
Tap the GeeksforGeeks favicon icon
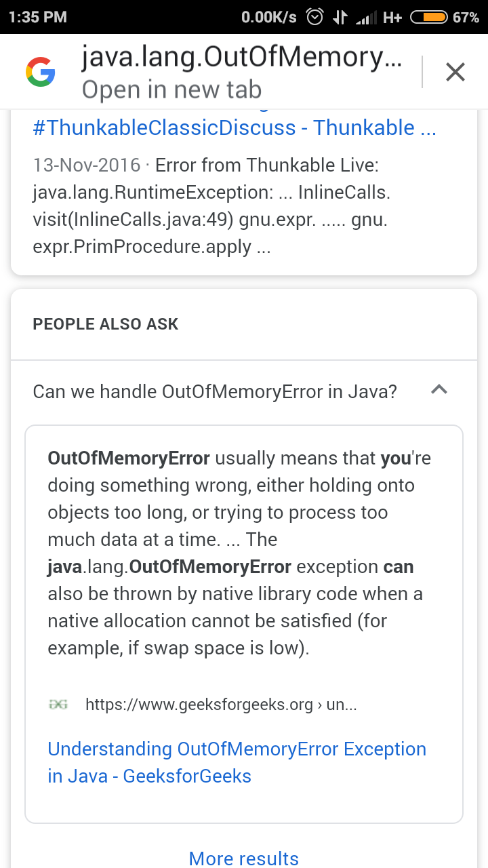pos(59,705)
